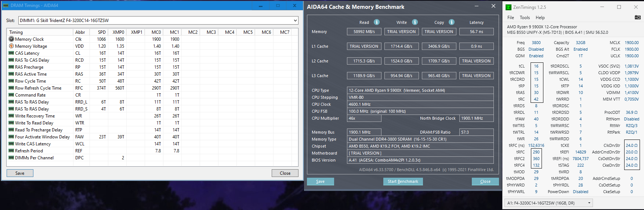The height and width of the screenshot is (210, 644).
Task: Click the ZenTimings app logo icon
Action: coord(509,7)
